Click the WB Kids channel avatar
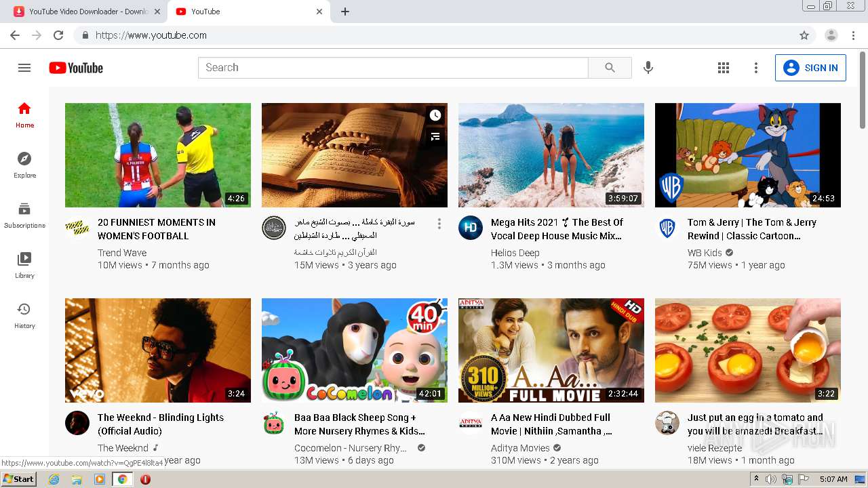 [667, 228]
